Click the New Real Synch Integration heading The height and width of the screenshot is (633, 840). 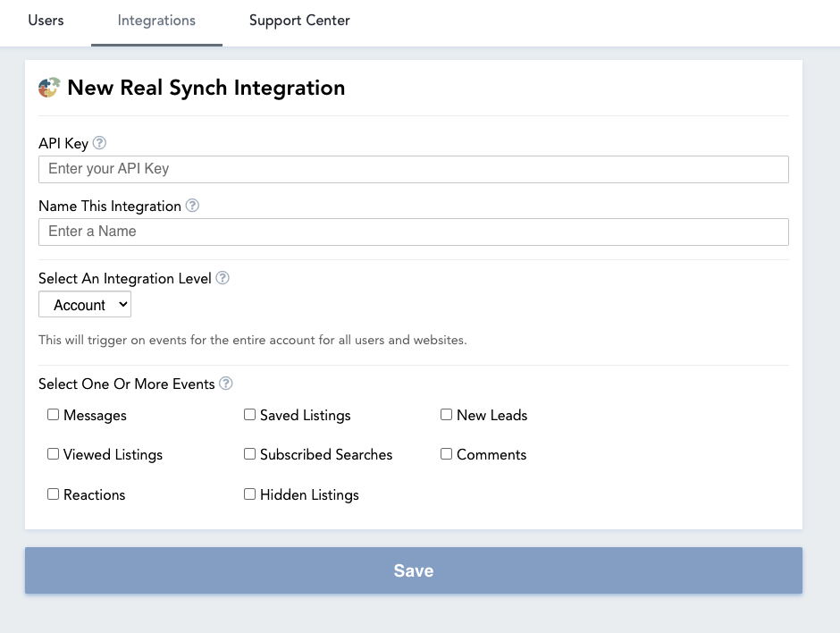[x=206, y=88]
